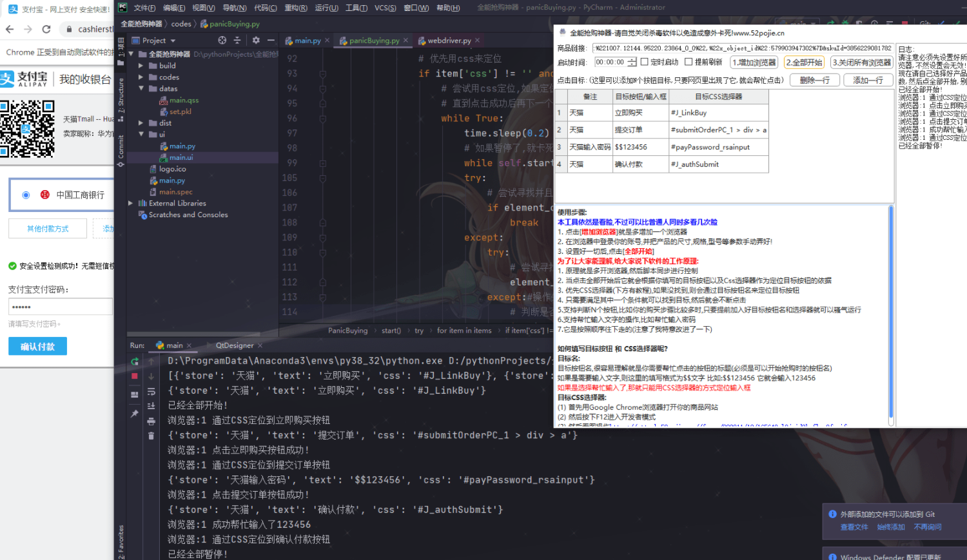This screenshot has width=967, height=560.
Task: Open the 重构(R) menu
Action: (x=296, y=8)
